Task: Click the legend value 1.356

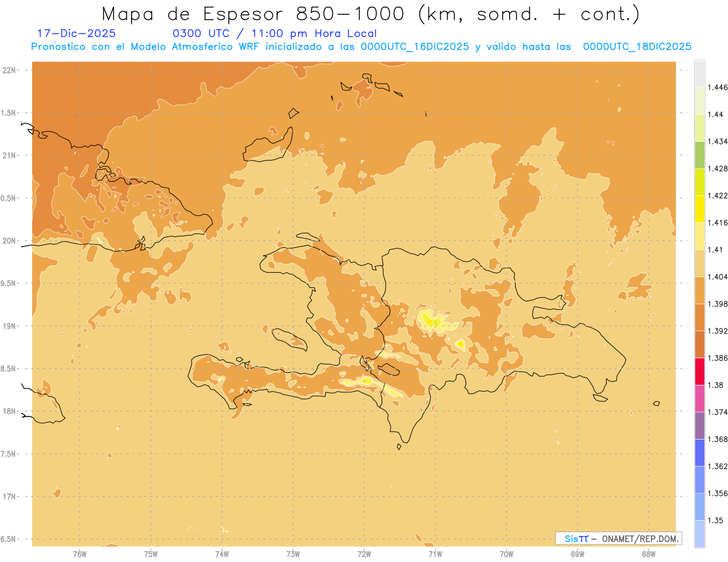Action: [717, 493]
